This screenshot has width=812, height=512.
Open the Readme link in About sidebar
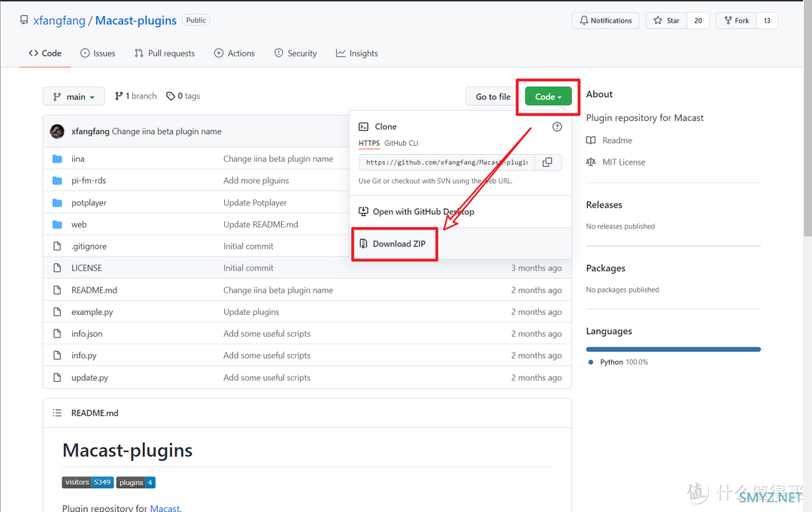coord(609,141)
